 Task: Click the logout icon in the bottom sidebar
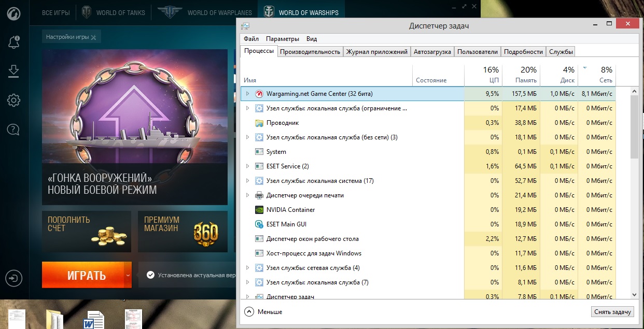coord(14,278)
